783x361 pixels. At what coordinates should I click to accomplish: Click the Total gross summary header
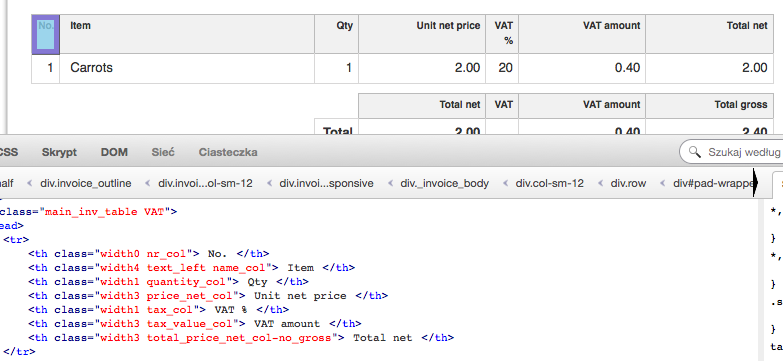[x=710, y=105]
